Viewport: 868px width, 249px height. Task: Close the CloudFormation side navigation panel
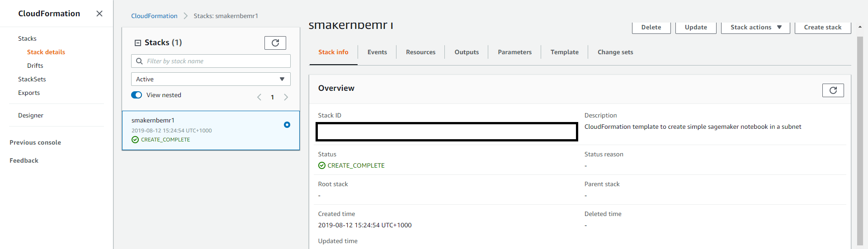tap(99, 14)
